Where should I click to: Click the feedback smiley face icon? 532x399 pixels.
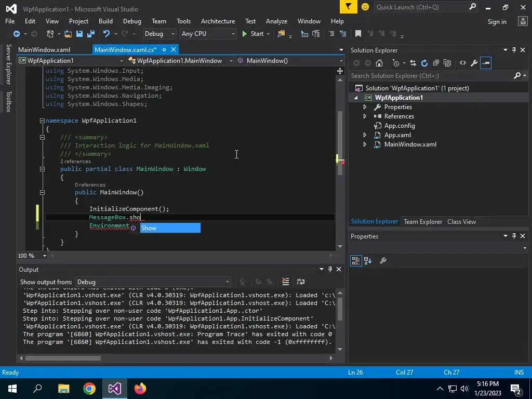pos(365,7)
